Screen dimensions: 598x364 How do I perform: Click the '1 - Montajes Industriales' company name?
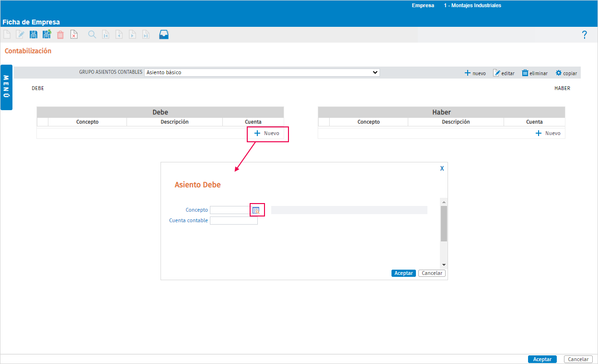[472, 6]
